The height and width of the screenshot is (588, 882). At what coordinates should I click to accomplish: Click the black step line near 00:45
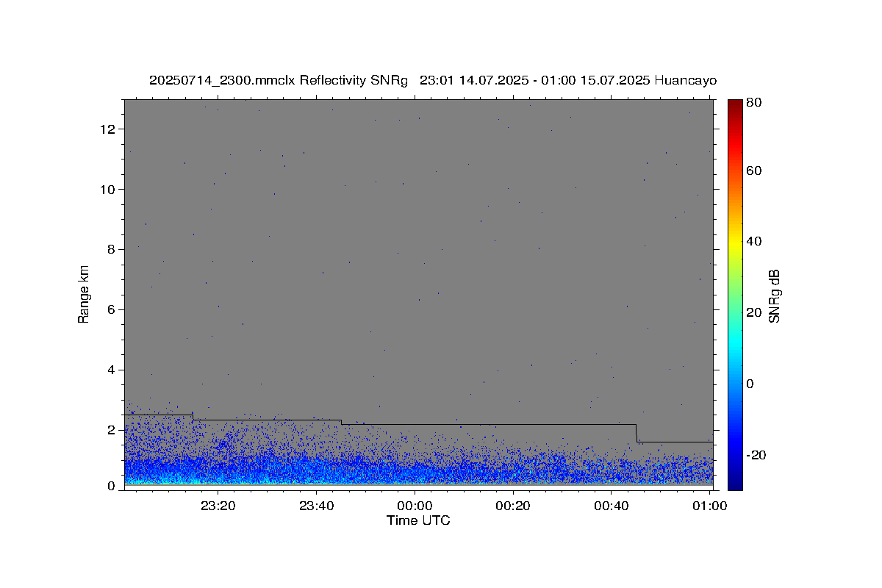637,433
